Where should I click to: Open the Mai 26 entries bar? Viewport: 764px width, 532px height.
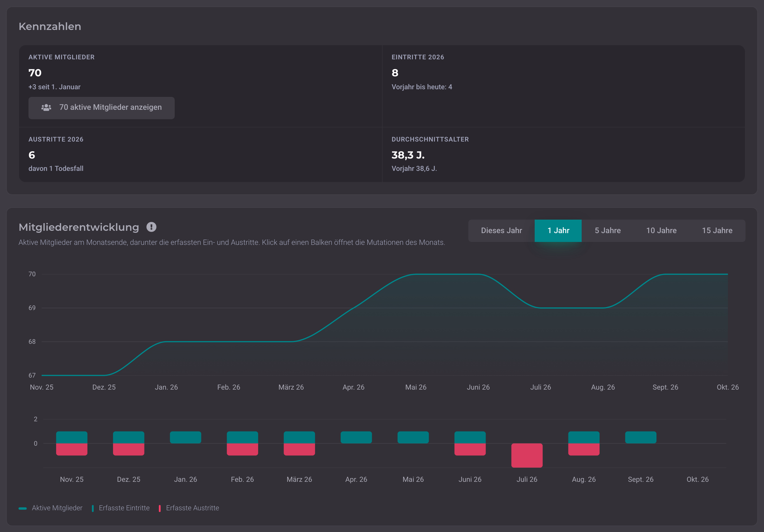click(413, 437)
